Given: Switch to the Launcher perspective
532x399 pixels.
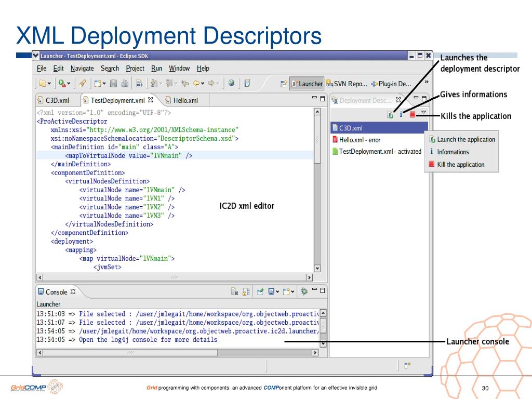Looking at the screenshot, I should pyautogui.click(x=307, y=84).
